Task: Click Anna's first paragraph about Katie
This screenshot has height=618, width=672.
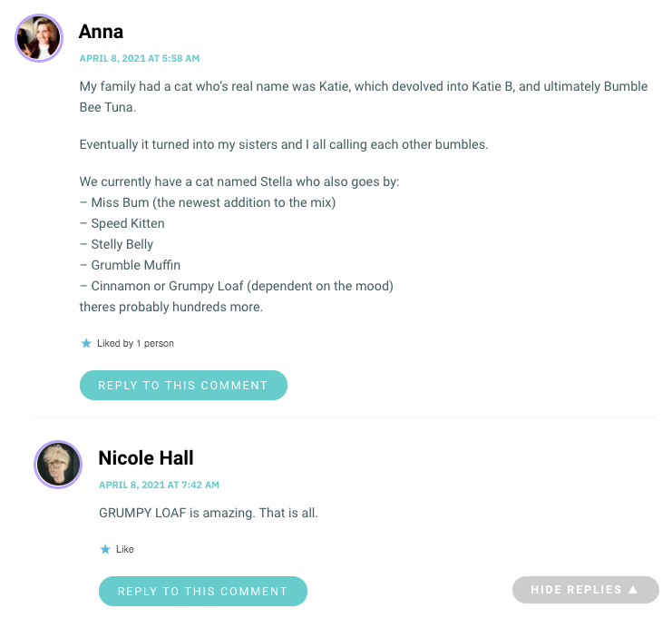Action: tap(364, 96)
